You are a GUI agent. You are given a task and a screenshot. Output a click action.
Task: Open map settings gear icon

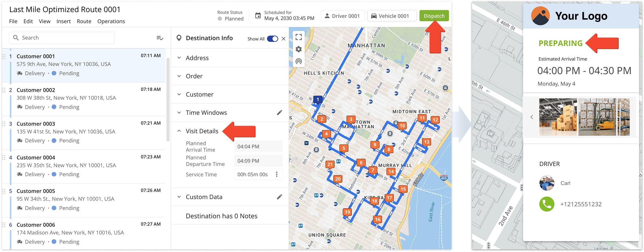(299, 49)
